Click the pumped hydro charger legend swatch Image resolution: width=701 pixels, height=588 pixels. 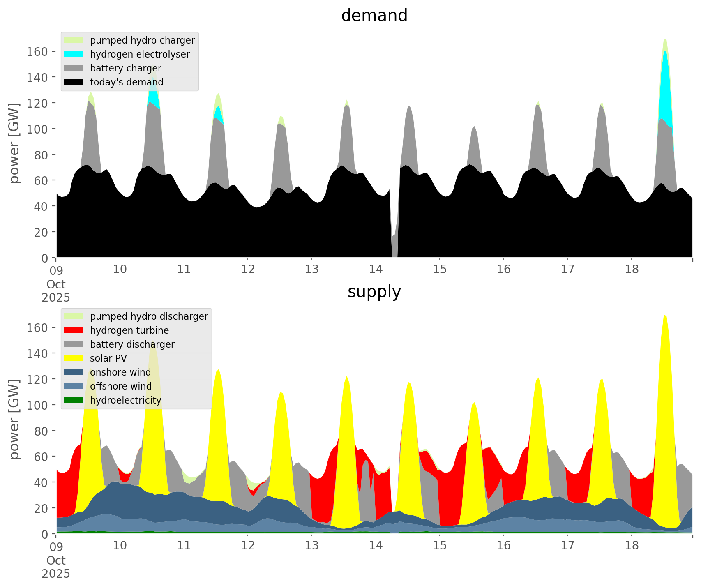[x=74, y=40]
